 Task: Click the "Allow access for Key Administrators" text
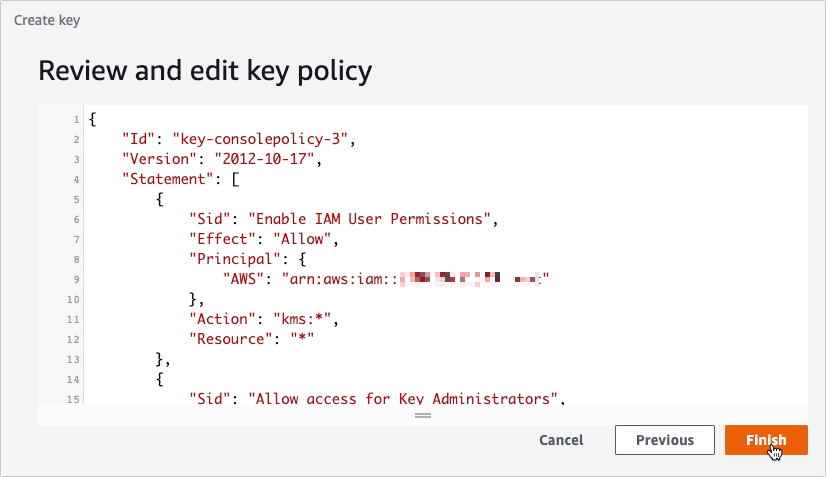[x=406, y=398]
